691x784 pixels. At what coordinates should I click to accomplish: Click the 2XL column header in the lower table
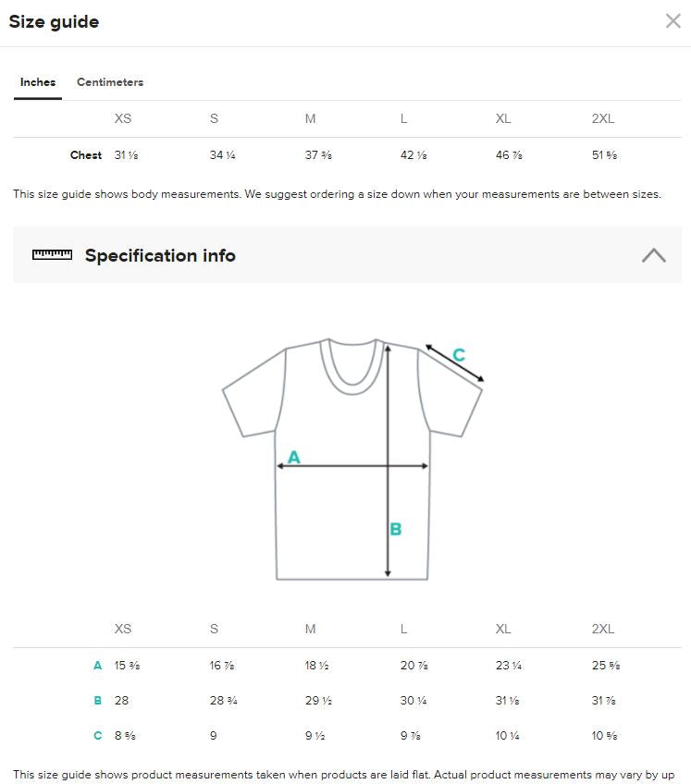pos(603,629)
